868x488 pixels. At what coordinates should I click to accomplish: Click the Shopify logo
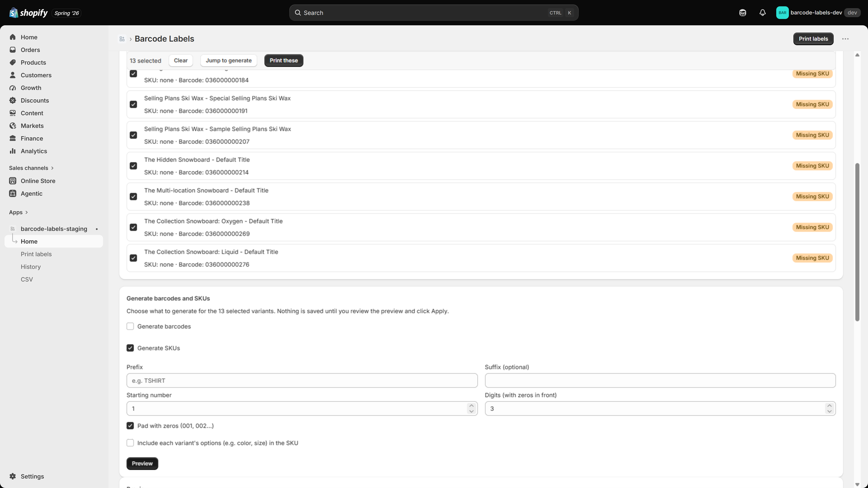(28, 13)
